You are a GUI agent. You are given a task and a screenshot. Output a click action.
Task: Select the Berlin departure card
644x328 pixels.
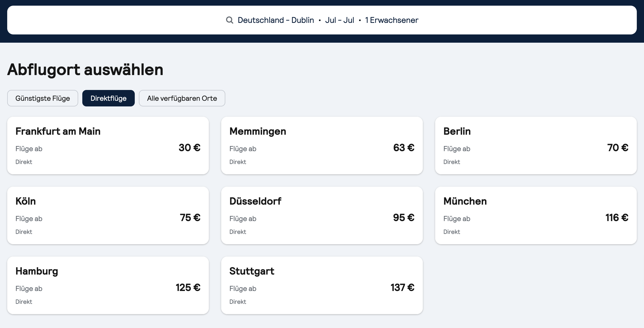pos(536,145)
